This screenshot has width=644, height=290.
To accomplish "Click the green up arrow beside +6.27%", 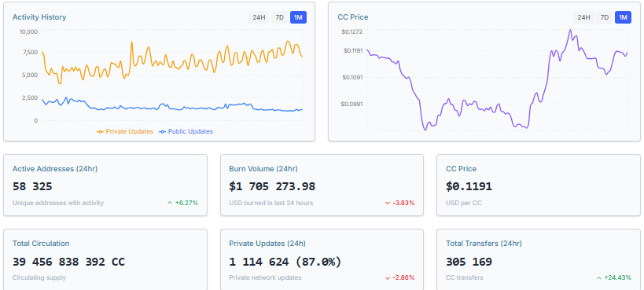I will point(170,203).
